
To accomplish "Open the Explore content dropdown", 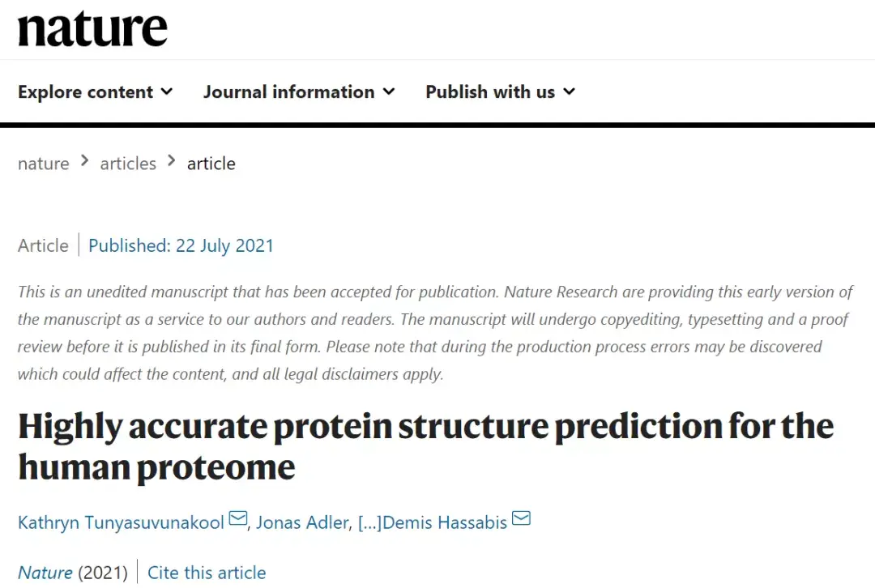I will 85,92.
